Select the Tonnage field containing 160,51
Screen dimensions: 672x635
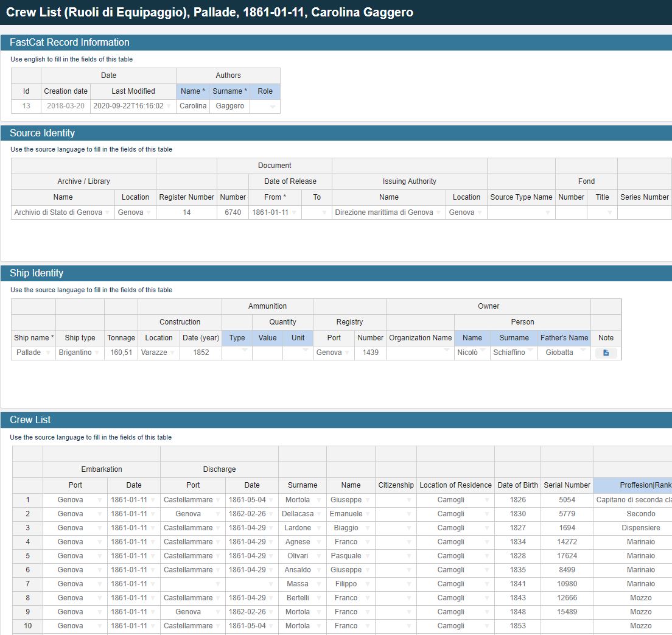coord(121,353)
